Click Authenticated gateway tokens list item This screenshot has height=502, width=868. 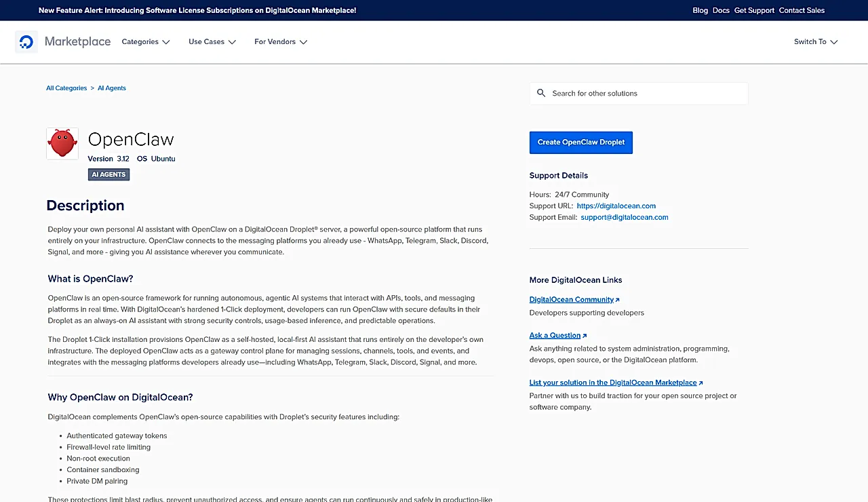[117, 436]
